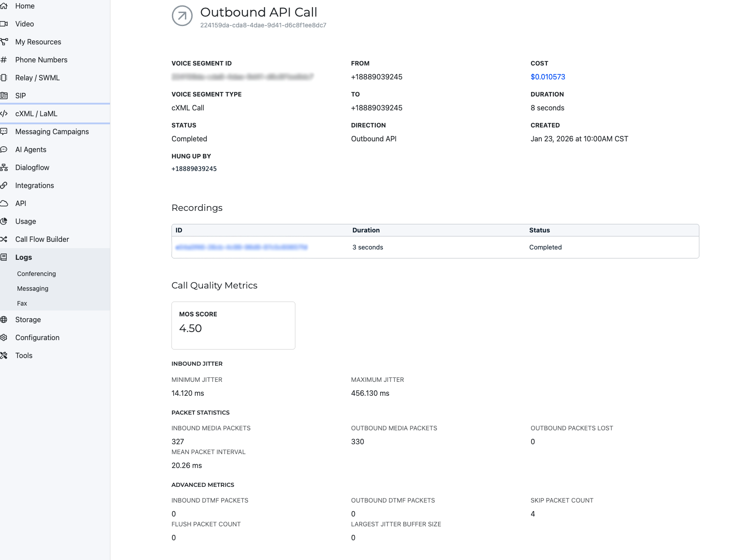Open the Conferencing logs submenu item
Viewport: 729px width, 560px height.
click(36, 274)
